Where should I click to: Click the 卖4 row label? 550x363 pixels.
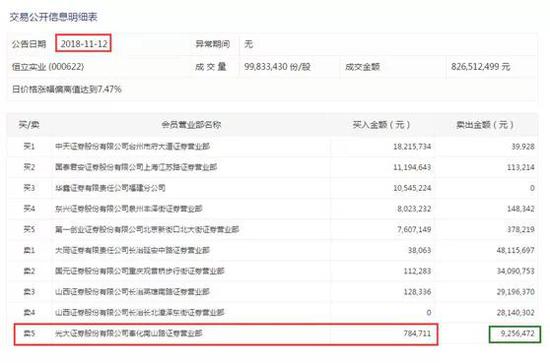tap(29, 312)
